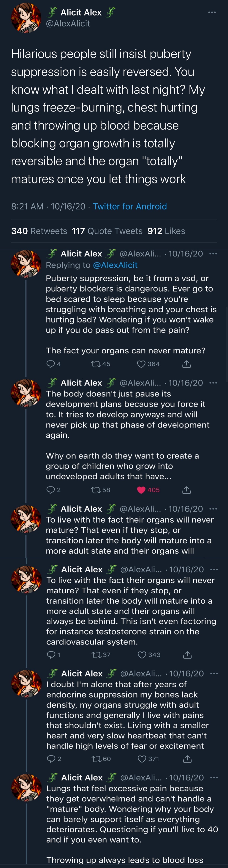This screenshot has width=228, height=868.
Task: Open the @AlexAlicit mention in 'Replying to'
Action: [x=115, y=265]
